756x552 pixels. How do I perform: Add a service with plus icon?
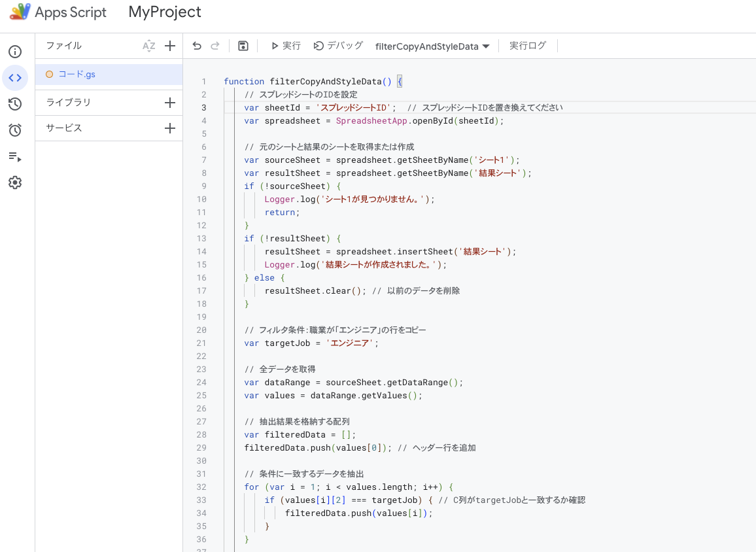tap(170, 128)
